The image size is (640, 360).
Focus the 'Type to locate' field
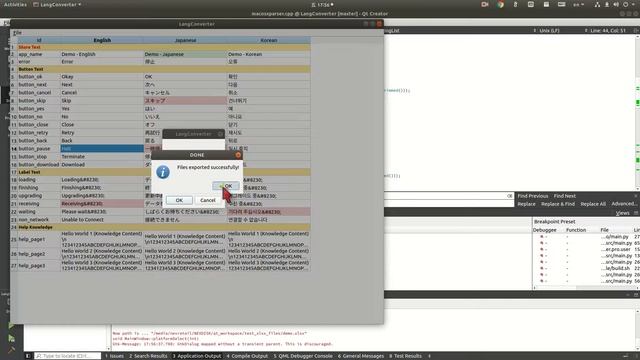67,356
